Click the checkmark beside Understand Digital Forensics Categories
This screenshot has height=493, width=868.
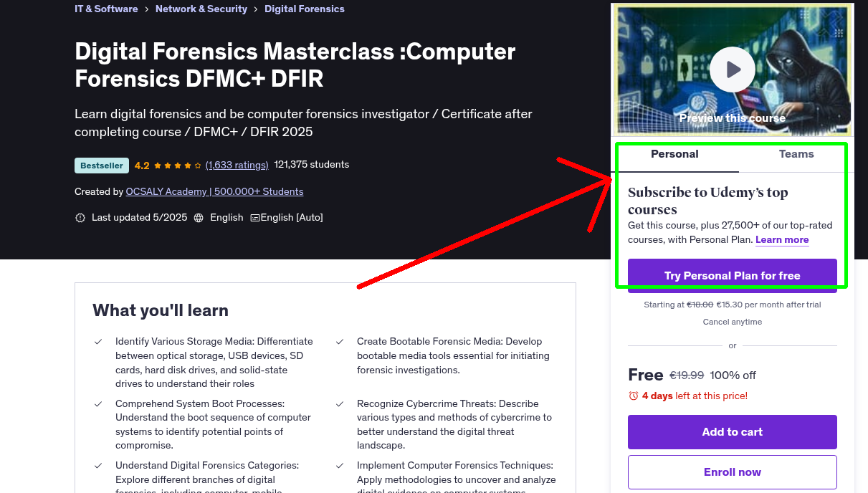click(x=98, y=466)
